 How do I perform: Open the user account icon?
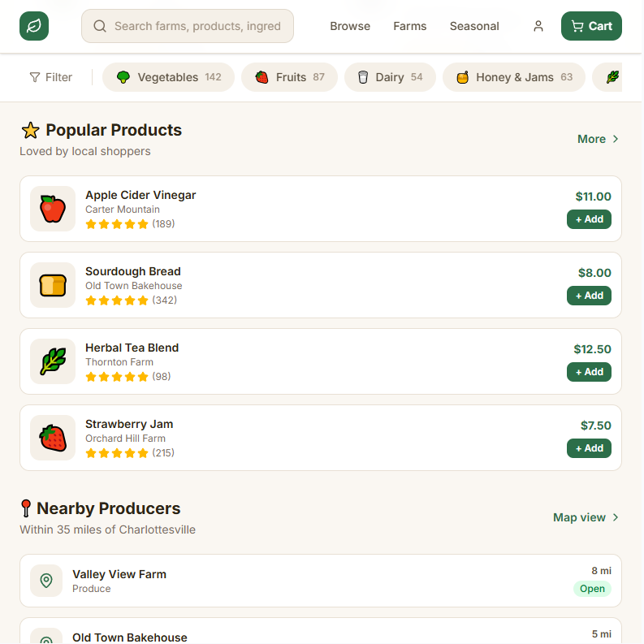(x=538, y=26)
